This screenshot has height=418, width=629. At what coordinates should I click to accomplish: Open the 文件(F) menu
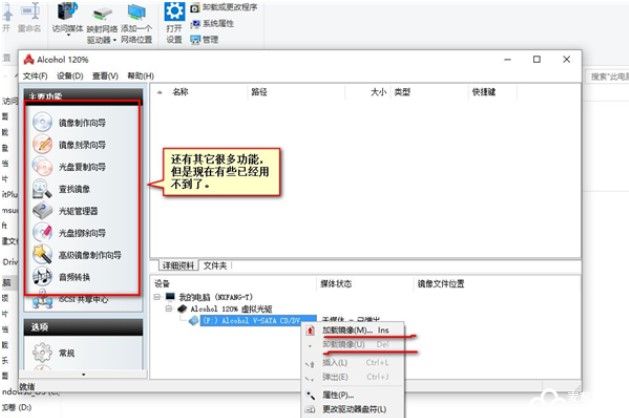pyautogui.click(x=35, y=76)
